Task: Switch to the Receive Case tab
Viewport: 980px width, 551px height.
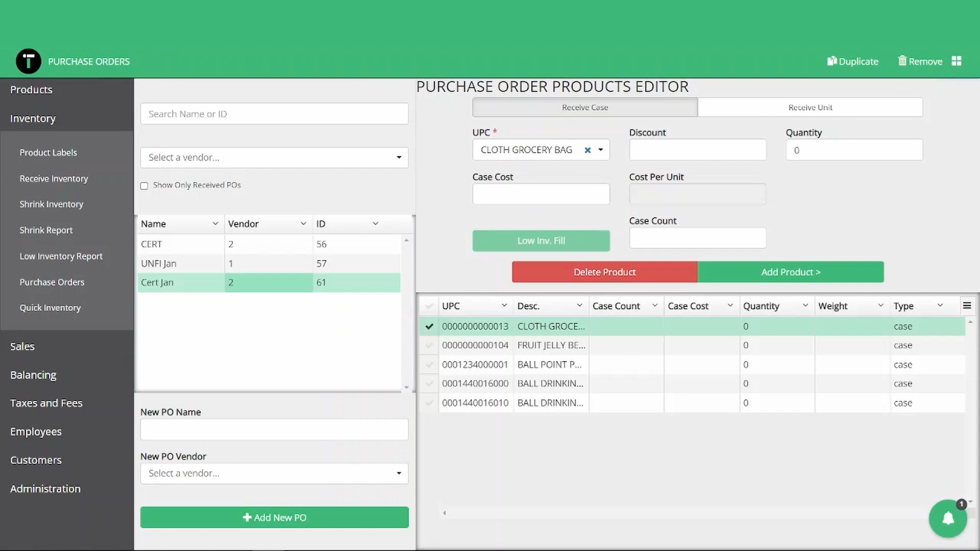Action: click(x=585, y=108)
